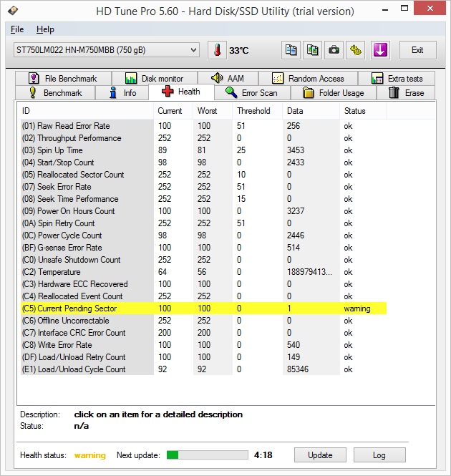The height and width of the screenshot is (476, 451).
Task: Open the Folder Usage tab
Action: 334,93
